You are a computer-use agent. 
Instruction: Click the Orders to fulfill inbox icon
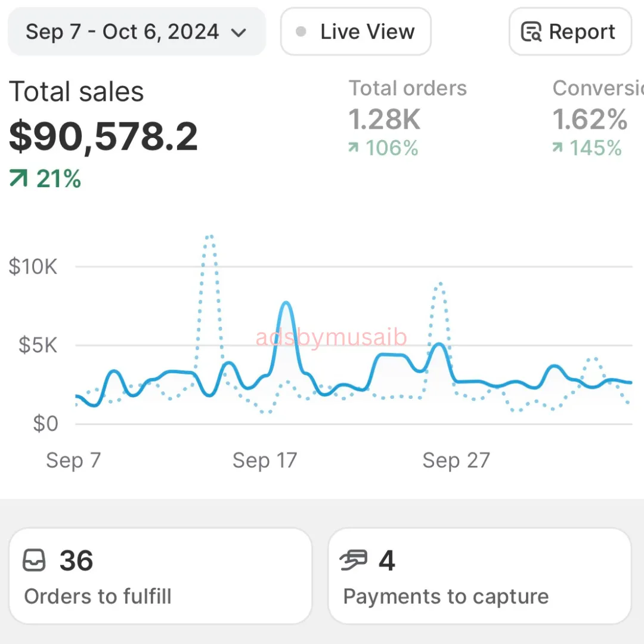[x=34, y=561]
